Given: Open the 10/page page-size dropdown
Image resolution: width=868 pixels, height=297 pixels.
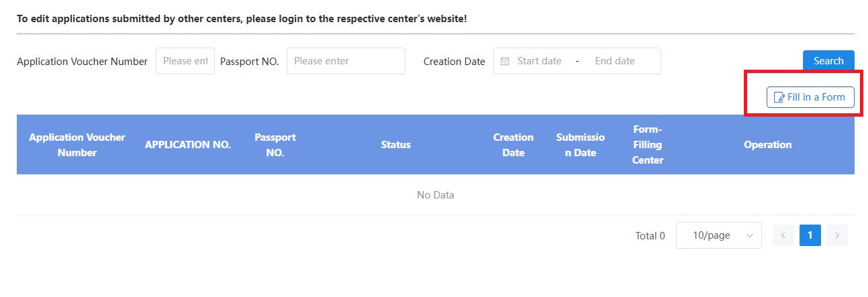Looking at the screenshot, I should click(718, 235).
